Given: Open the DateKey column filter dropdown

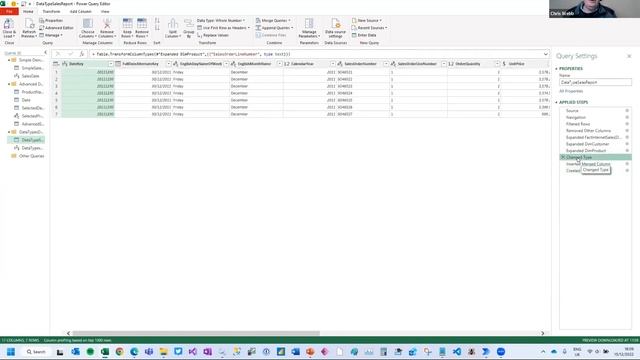Looking at the screenshot, I should pos(111,64).
